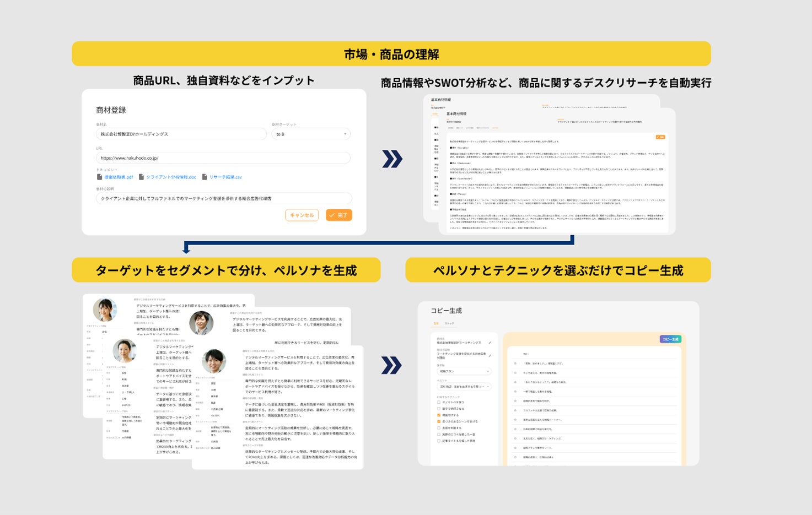
Task: Open the リサーチ結果.csv link
Action: 225,177
